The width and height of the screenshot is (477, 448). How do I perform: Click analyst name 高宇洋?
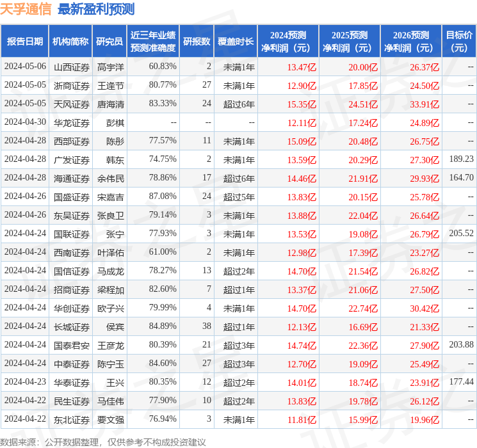[x=110, y=67]
